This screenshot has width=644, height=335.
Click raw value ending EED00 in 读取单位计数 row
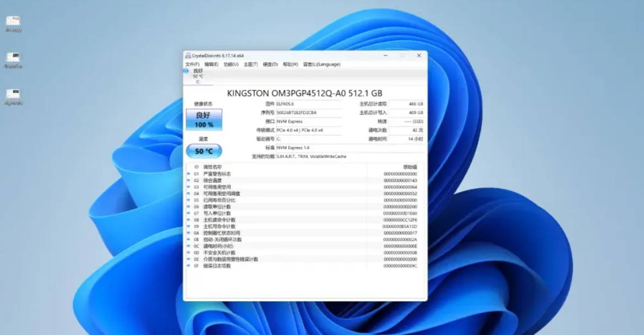(x=401, y=207)
